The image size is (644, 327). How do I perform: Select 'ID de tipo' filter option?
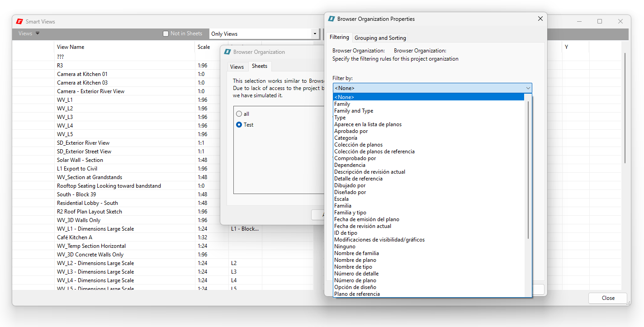coord(429,233)
